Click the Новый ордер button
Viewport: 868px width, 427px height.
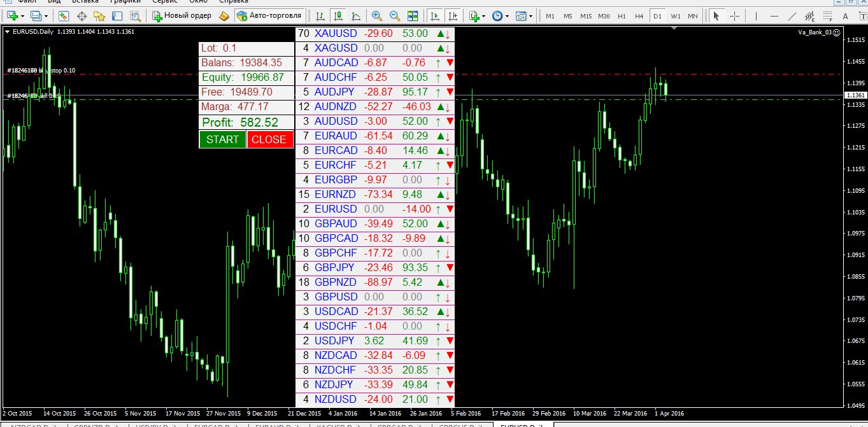point(182,15)
